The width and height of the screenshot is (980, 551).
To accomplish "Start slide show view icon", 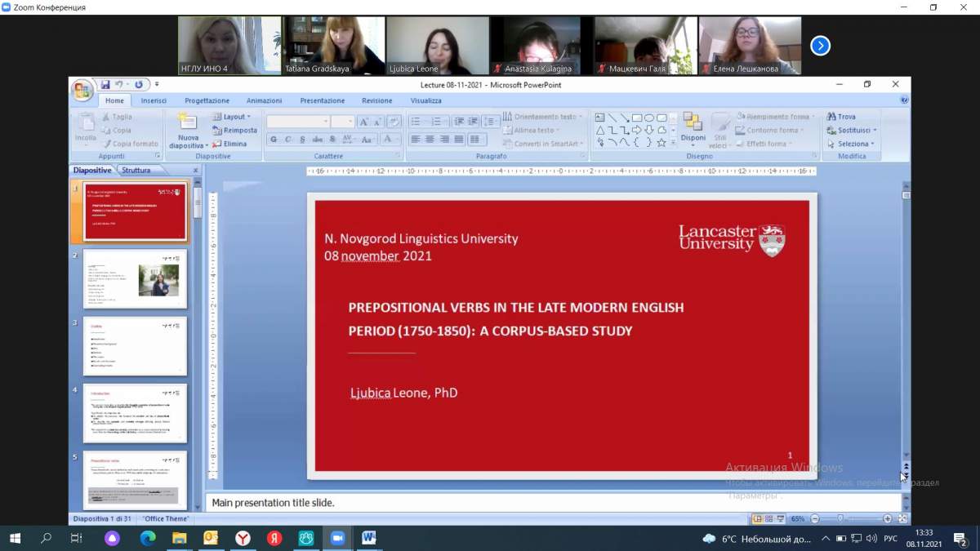I will coord(780,518).
